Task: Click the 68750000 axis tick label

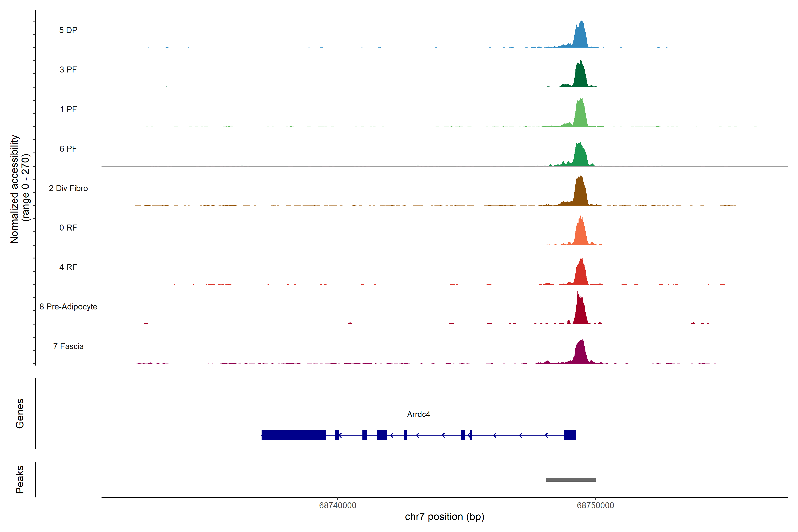Action: (595, 506)
